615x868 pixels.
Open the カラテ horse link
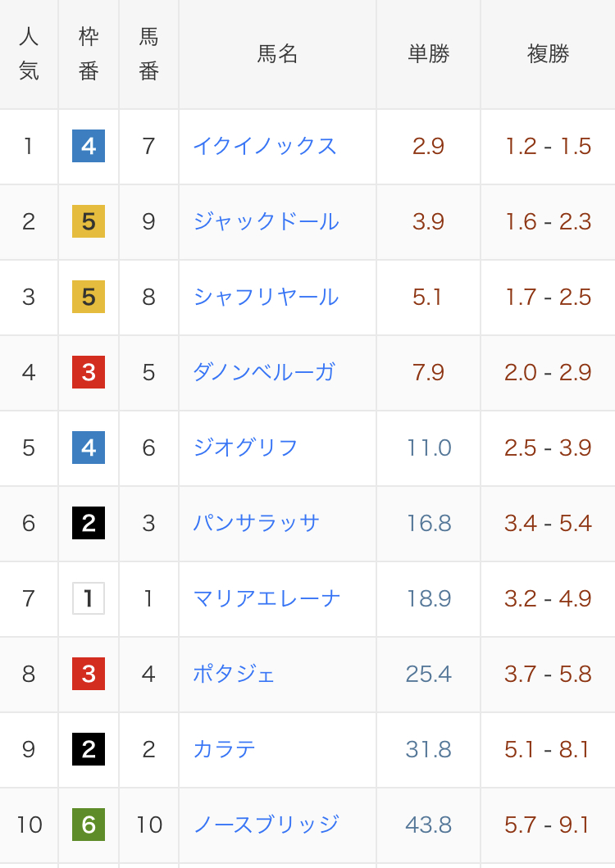pos(225,749)
